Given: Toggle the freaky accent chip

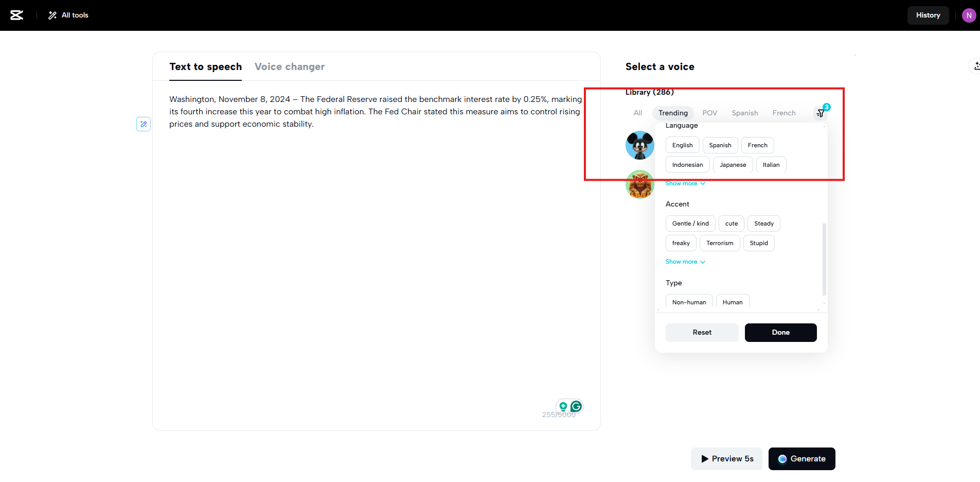Looking at the screenshot, I should click(681, 243).
